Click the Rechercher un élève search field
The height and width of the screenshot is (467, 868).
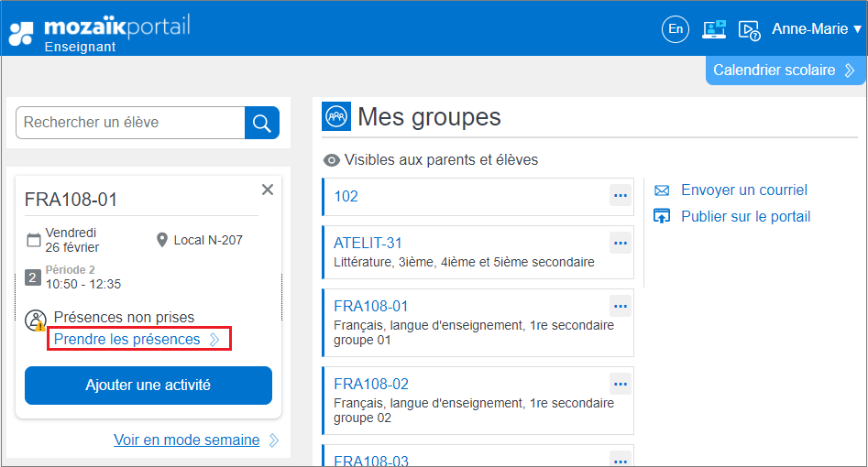pos(130,123)
